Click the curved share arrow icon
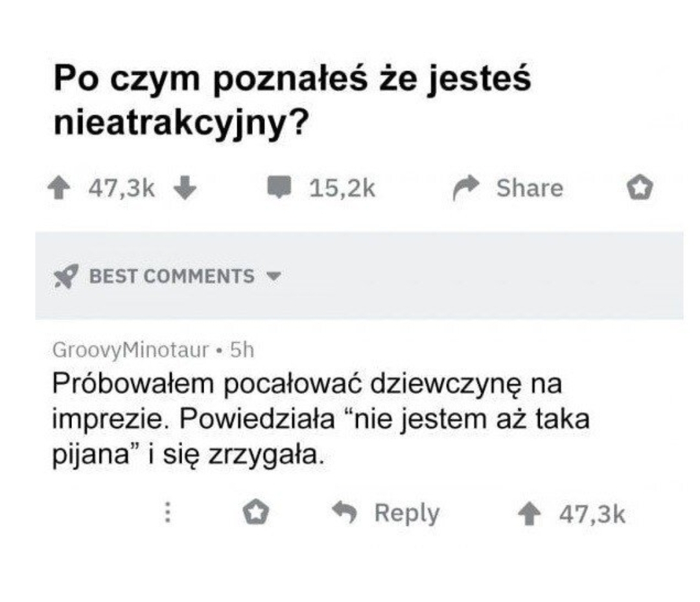700x602 pixels. click(464, 188)
